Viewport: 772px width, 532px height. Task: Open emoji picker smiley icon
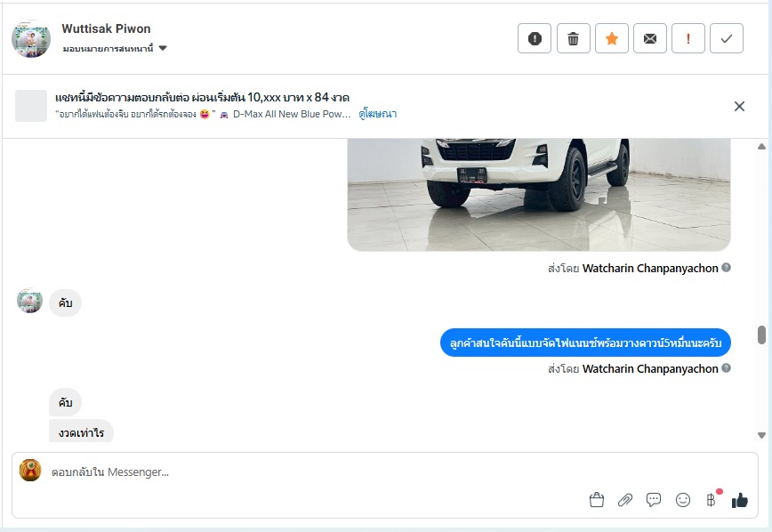[x=682, y=500]
